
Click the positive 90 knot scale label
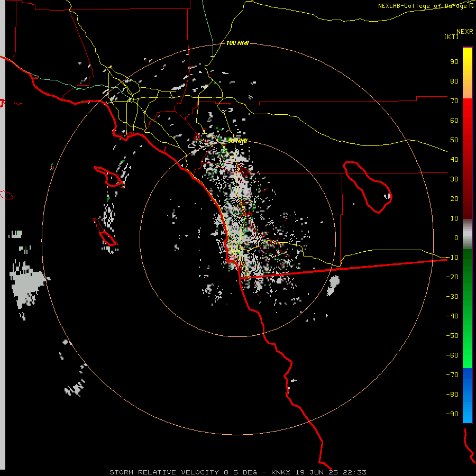tap(454, 62)
